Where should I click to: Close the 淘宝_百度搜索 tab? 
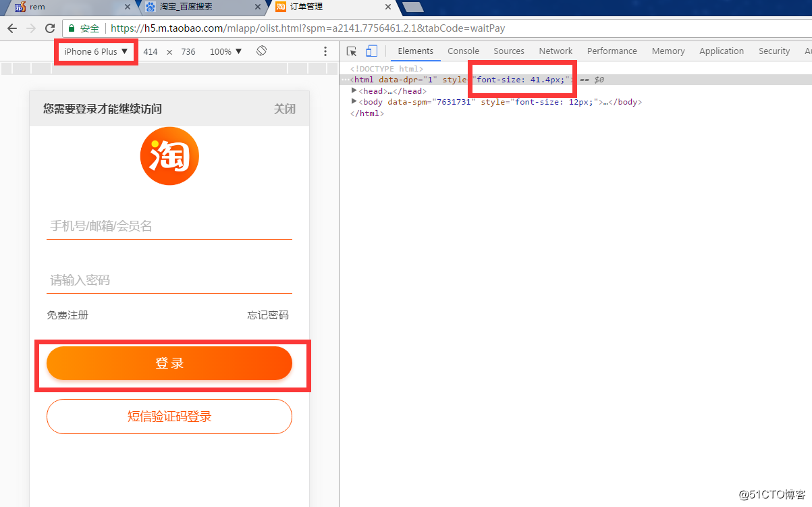click(x=259, y=7)
